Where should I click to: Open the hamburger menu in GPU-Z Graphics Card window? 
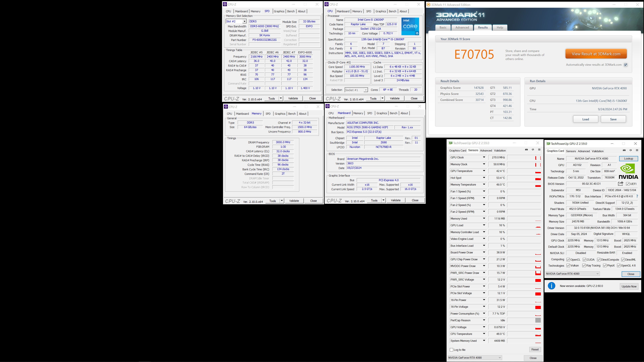[x=637, y=150]
